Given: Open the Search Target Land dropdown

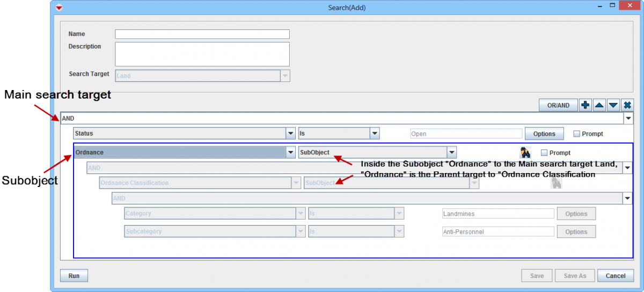Looking at the screenshot, I should click(x=285, y=76).
